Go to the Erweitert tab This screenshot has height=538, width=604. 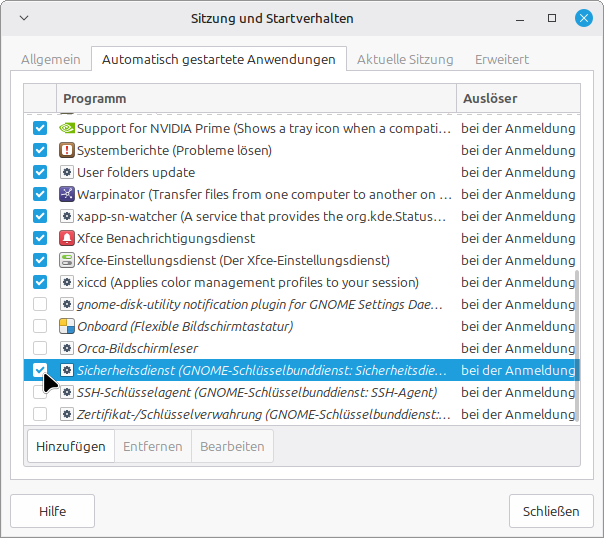[502, 59]
